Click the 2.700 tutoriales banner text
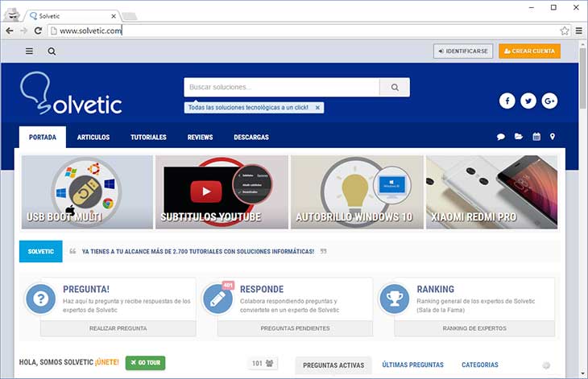The height and width of the screenshot is (379, 588). pyautogui.click(x=198, y=251)
